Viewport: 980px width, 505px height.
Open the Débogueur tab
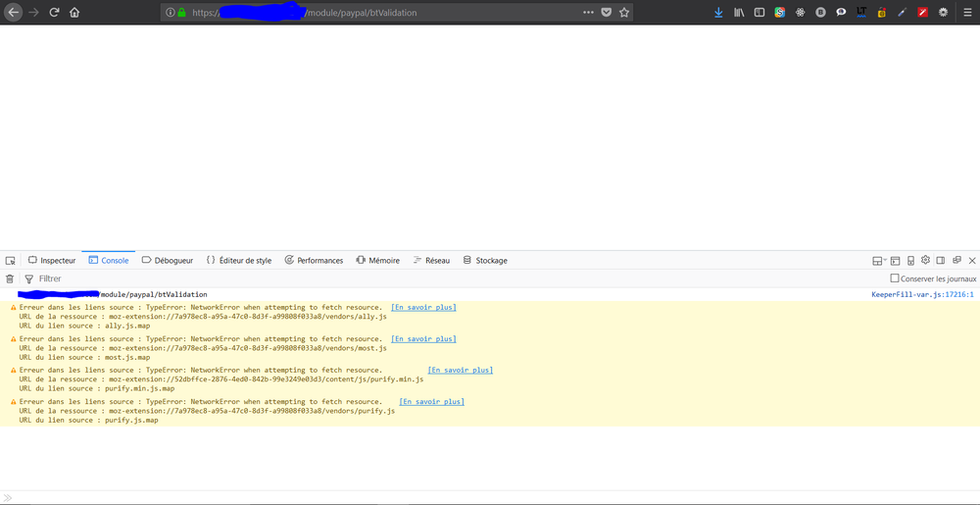pos(168,261)
